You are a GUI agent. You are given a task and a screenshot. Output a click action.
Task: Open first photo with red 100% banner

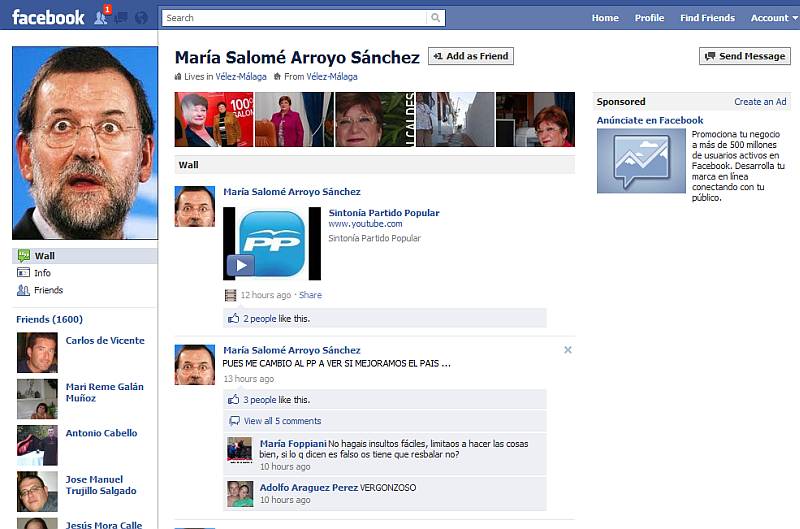(x=214, y=119)
